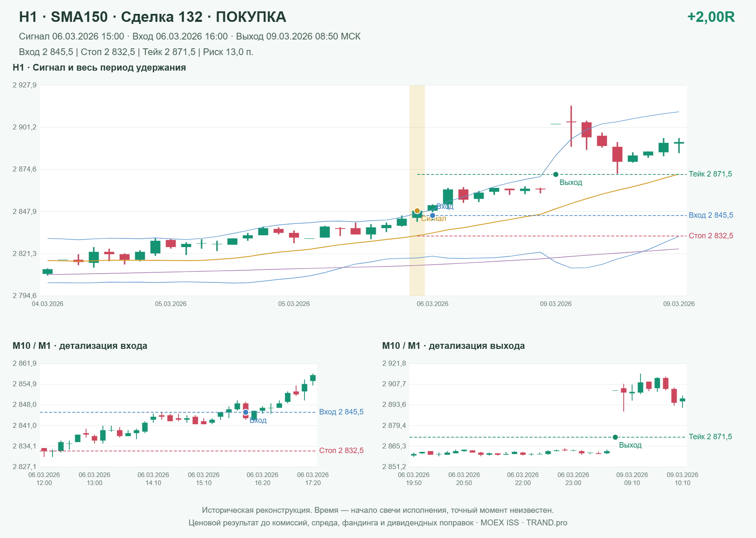Click the 06.03.2026 12:00 axis label
The height and width of the screenshot is (538, 756).
[44, 479]
